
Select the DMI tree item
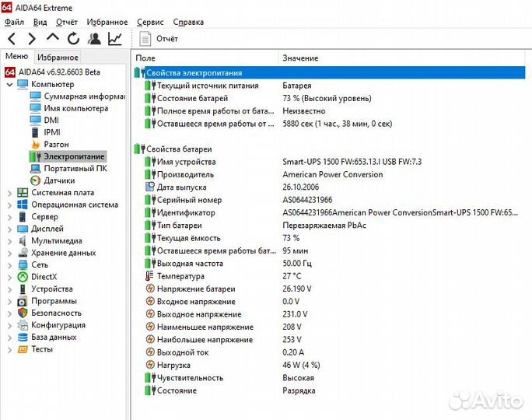(51, 120)
